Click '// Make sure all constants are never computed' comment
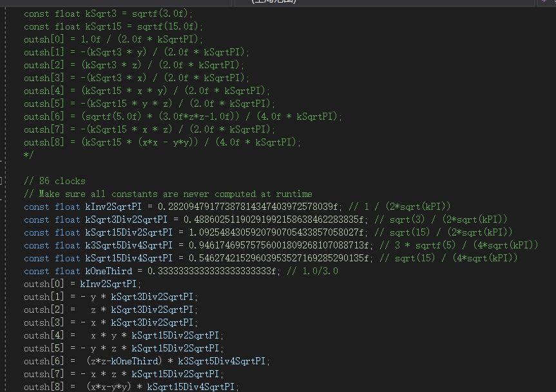Viewport: 556px width, 392px height. pyautogui.click(x=168, y=194)
